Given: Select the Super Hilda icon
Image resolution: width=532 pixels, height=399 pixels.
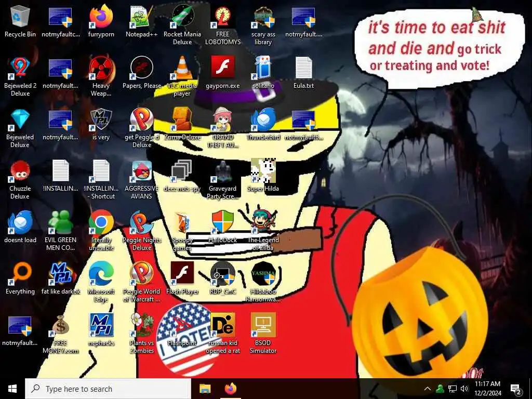Looking at the screenshot, I should [263, 171].
